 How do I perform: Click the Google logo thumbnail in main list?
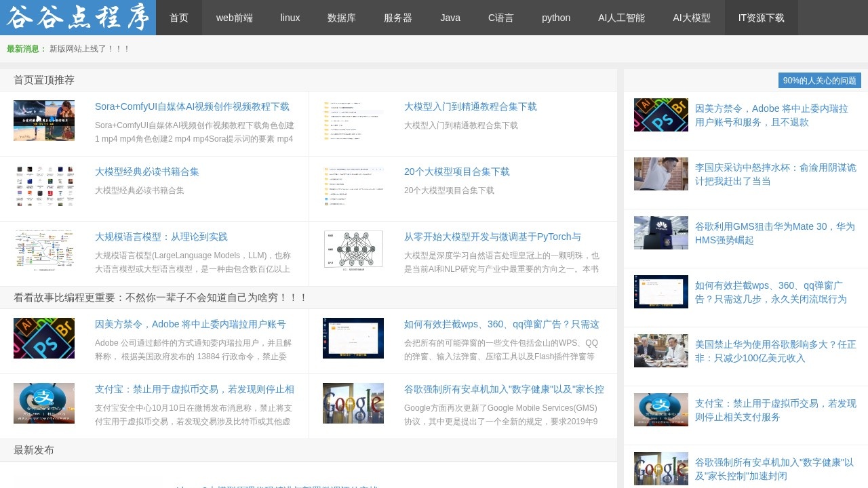(353, 403)
